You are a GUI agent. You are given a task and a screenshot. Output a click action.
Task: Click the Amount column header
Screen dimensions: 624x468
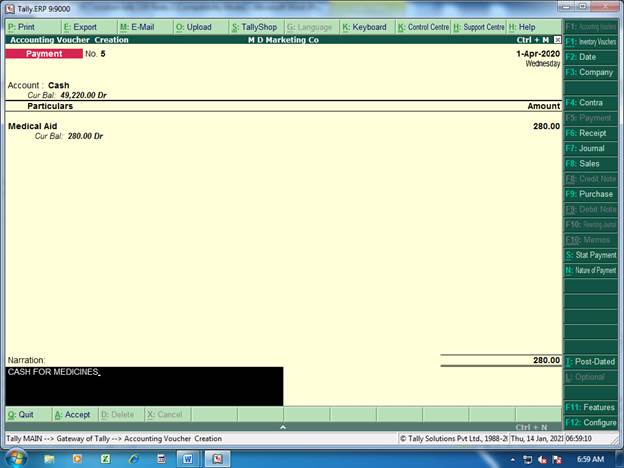click(x=544, y=106)
